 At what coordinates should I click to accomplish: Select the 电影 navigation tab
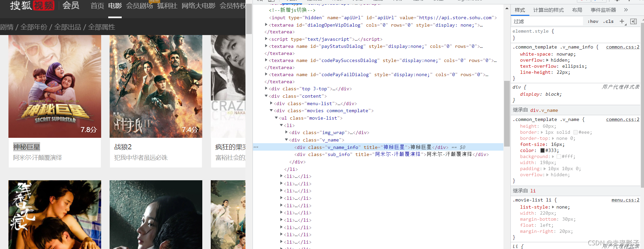point(115,6)
